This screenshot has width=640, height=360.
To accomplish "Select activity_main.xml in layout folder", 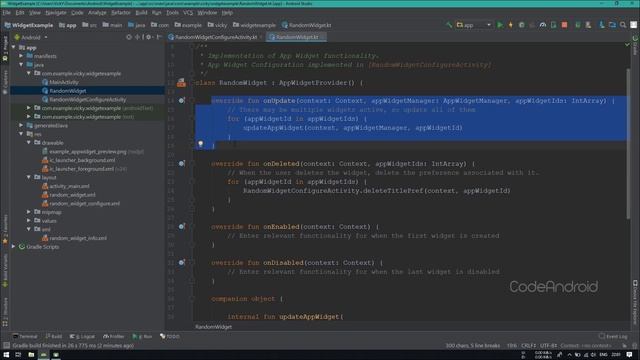I will (x=69, y=186).
